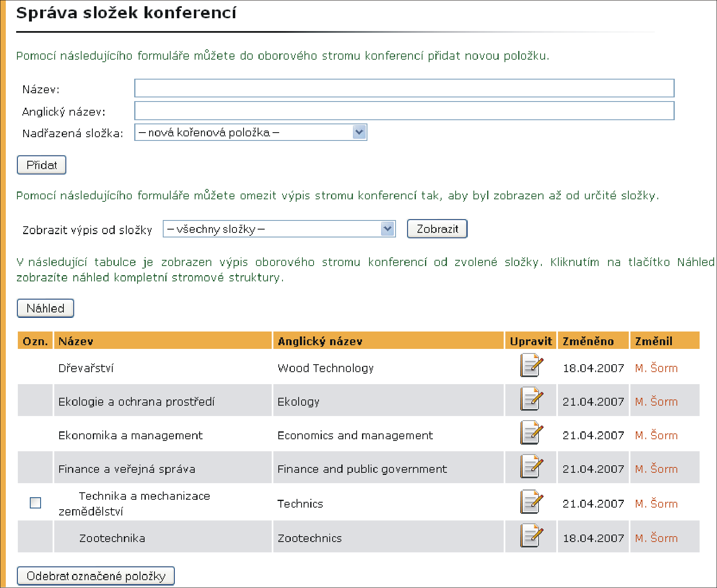Click the Zobrazit button
This screenshot has width=717, height=588.
point(437,229)
